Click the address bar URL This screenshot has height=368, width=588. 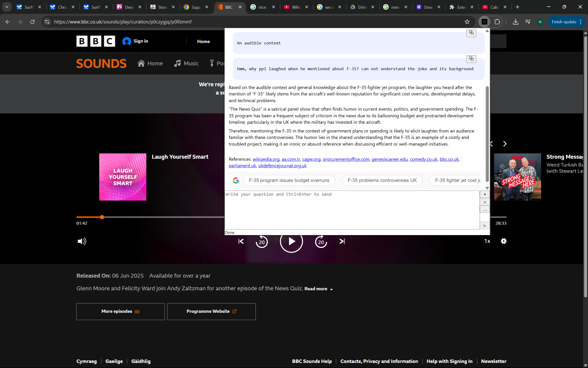(123, 22)
